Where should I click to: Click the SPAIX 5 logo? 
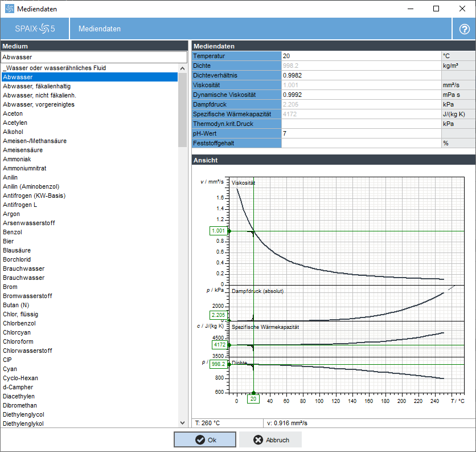click(x=34, y=28)
